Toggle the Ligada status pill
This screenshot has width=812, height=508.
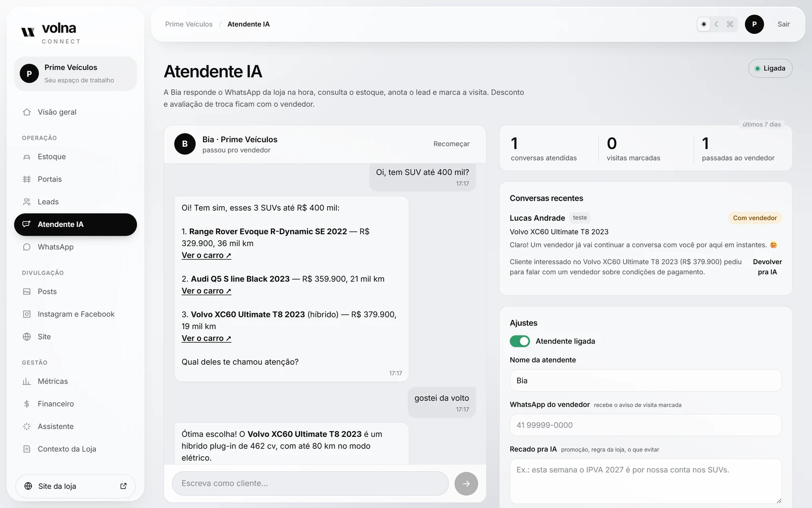click(770, 69)
